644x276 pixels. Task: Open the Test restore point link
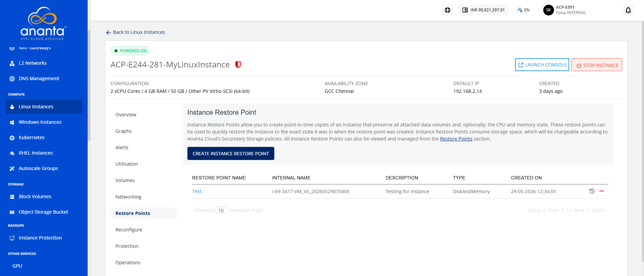(197, 191)
